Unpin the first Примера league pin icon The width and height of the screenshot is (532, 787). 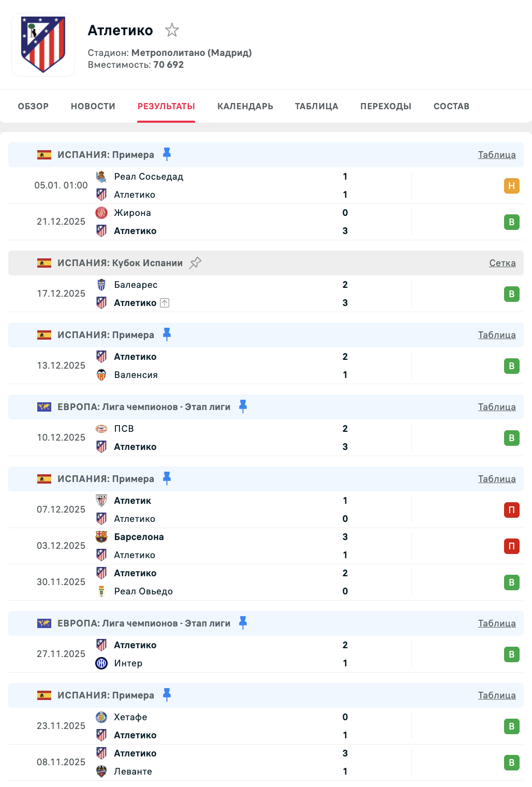coord(167,154)
